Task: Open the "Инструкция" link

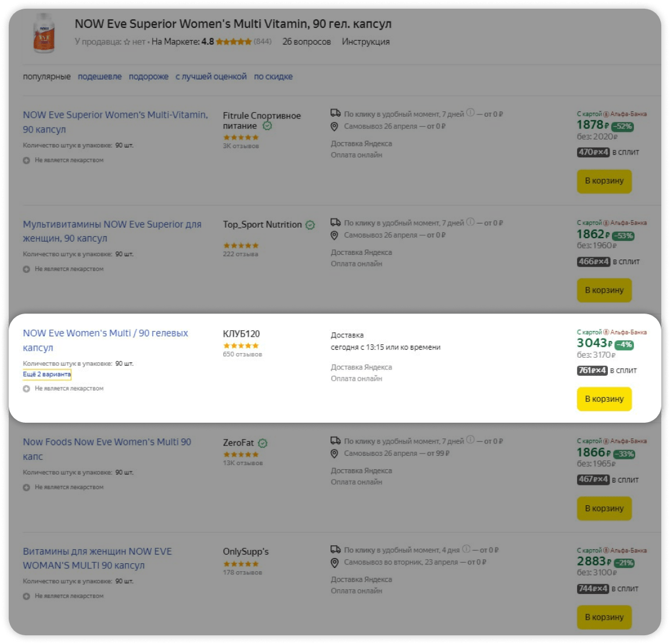Action: click(366, 42)
